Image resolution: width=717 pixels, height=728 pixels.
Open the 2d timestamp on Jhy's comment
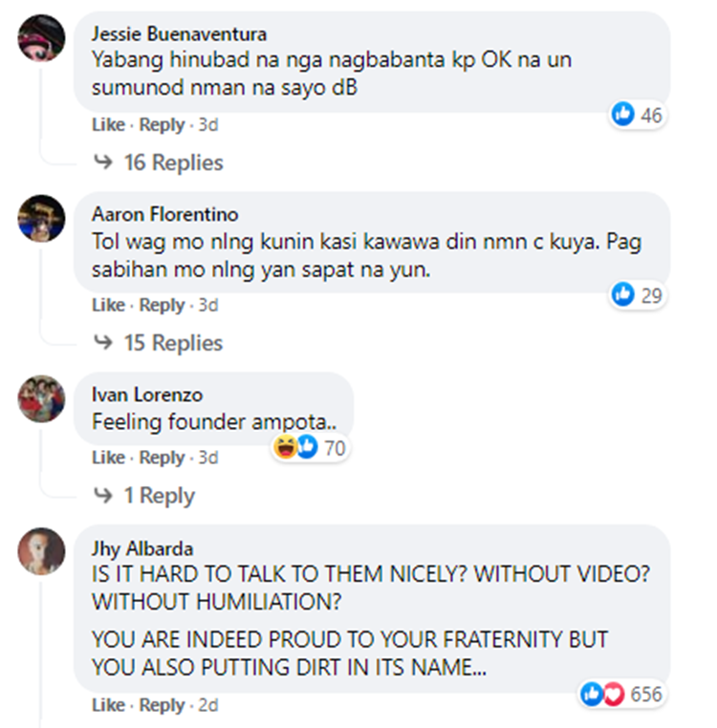coord(208,705)
